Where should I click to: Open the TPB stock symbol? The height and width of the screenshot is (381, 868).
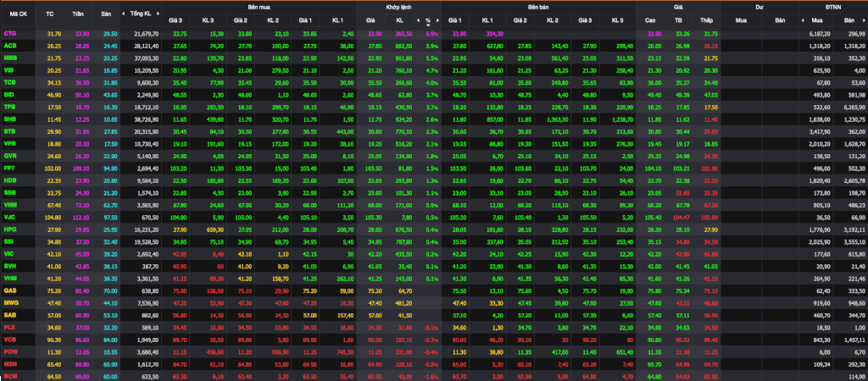click(x=8, y=106)
